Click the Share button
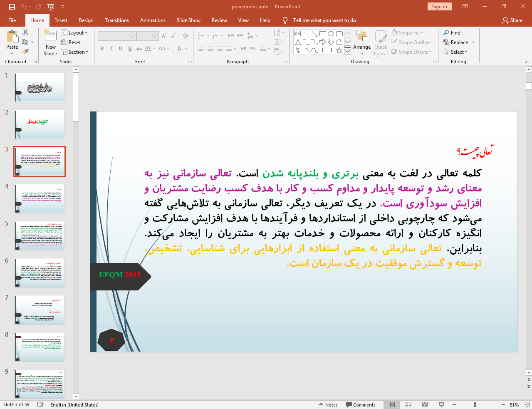532x409 pixels. pyautogui.click(x=512, y=20)
